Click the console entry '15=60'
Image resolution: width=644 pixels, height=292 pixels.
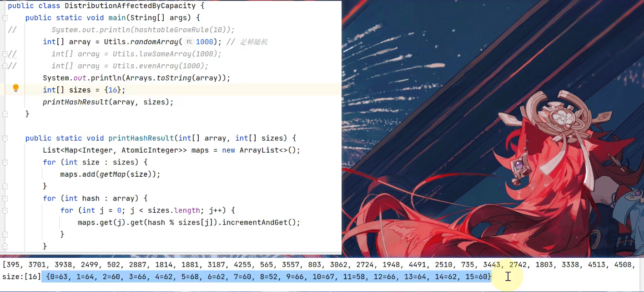pyautogui.click(x=475, y=277)
